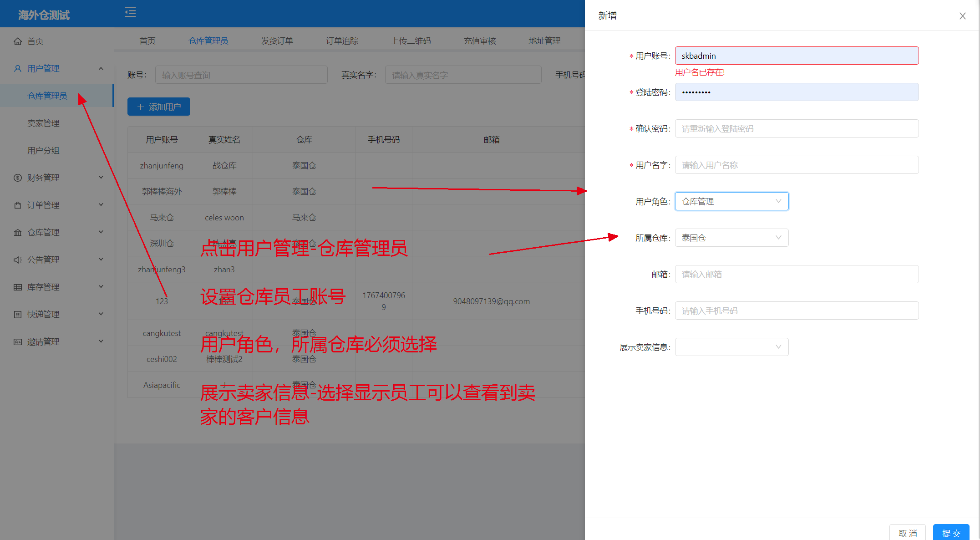
Task: Expand the 财务管理 menu chevron
Action: click(x=101, y=178)
